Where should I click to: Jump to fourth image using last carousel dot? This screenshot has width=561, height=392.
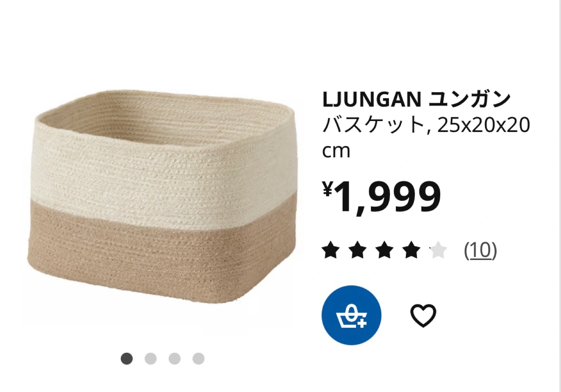point(199,359)
